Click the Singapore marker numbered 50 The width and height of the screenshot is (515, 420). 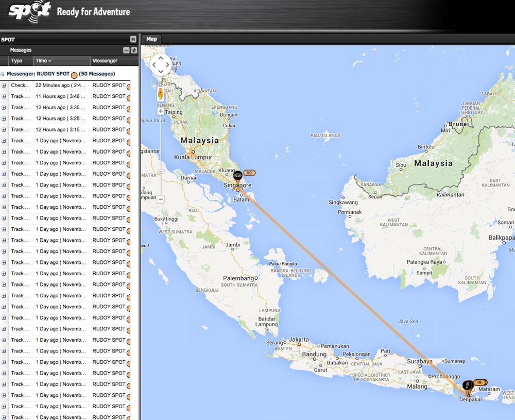[x=237, y=176]
